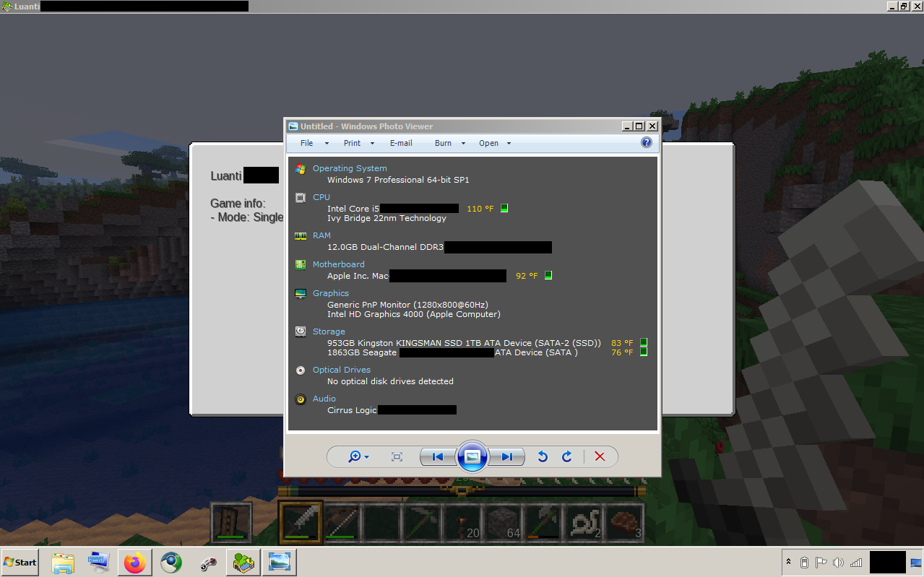Viewport: 924px width, 577px height.
Task: Expand the Burn dropdown arrow
Action: pos(463,143)
